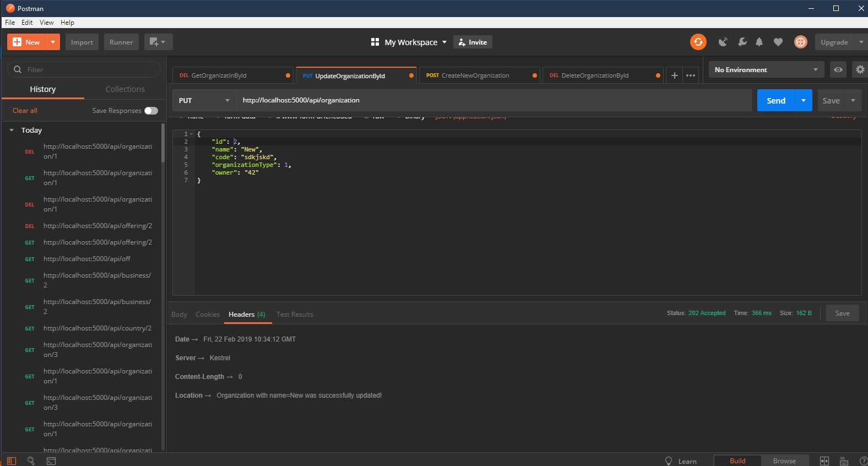Viewport: 868px width, 466px height.
Task: Fold JSON block at line 1
Action: tap(192, 134)
